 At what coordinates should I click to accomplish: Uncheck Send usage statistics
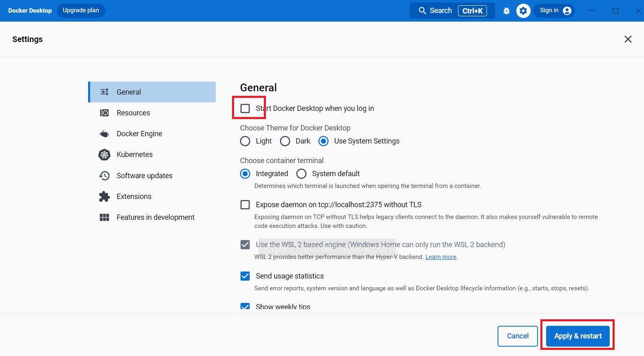(x=245, y=276)
